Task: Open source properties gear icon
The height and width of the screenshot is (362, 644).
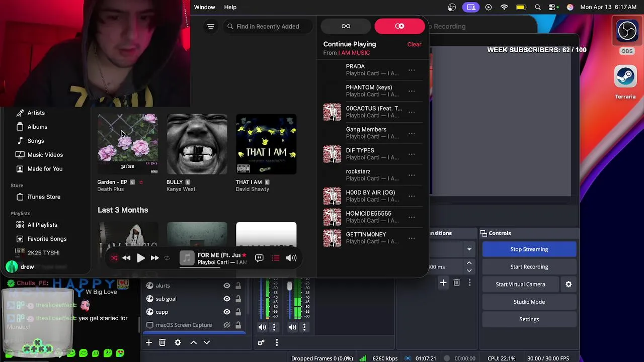Action: (x=178, y=342)
